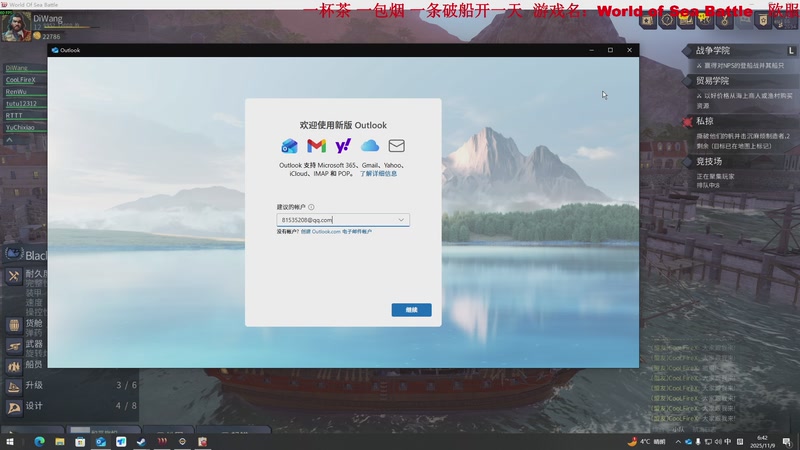Click the email address input field

pos(343,220)
